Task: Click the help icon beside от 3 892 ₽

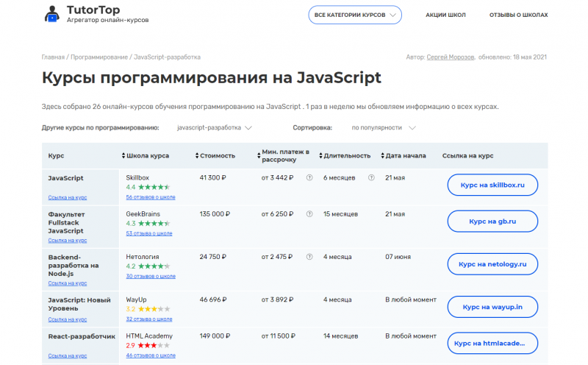Action: [309, 300]
